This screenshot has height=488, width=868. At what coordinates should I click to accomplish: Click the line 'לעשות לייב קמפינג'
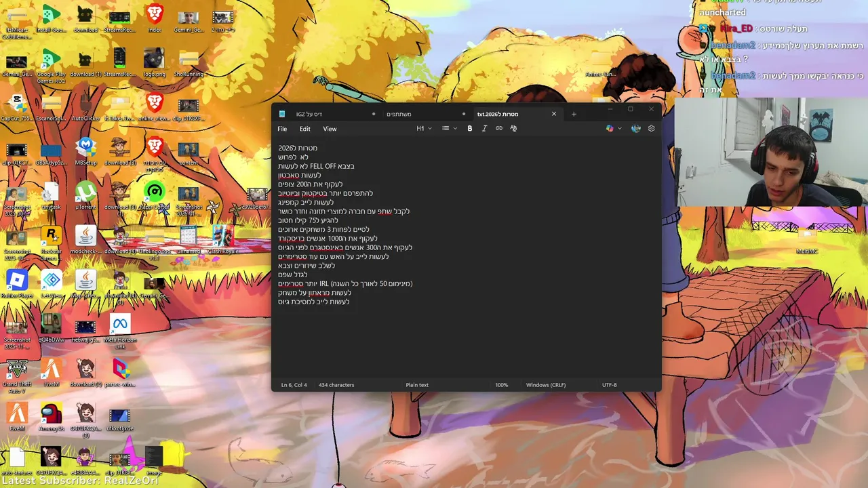306,202
